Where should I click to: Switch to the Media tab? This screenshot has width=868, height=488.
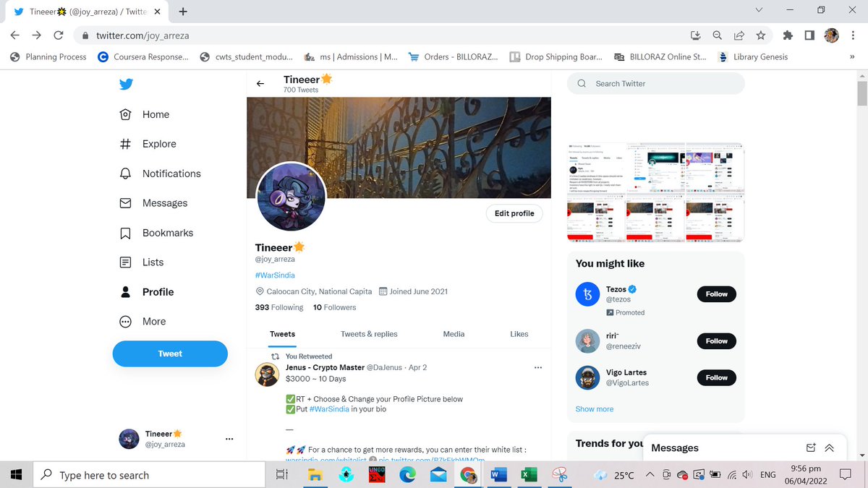click(454, 334)
